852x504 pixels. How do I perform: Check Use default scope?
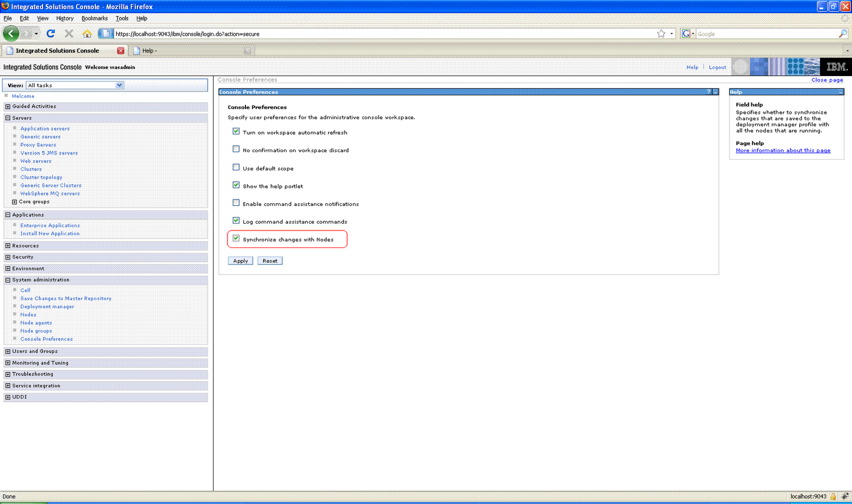point(236,167)
